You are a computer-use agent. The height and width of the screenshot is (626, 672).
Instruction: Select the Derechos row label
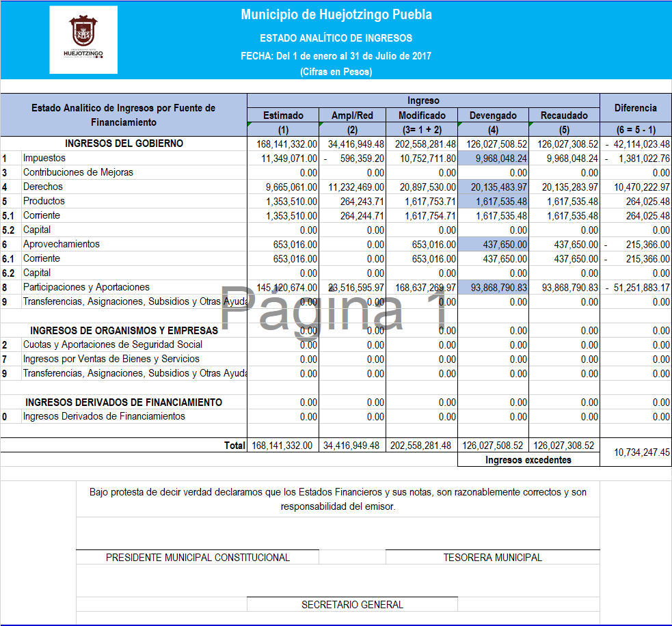point(43,187)
